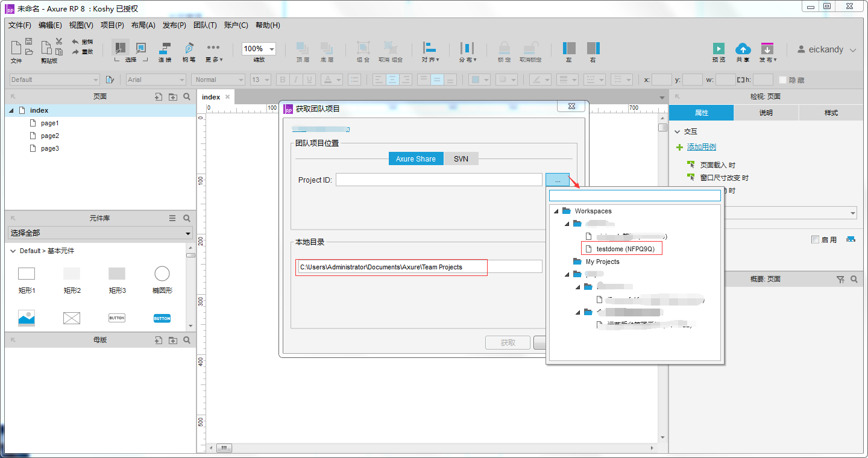Toggle the right panels (右) icon

593,48
